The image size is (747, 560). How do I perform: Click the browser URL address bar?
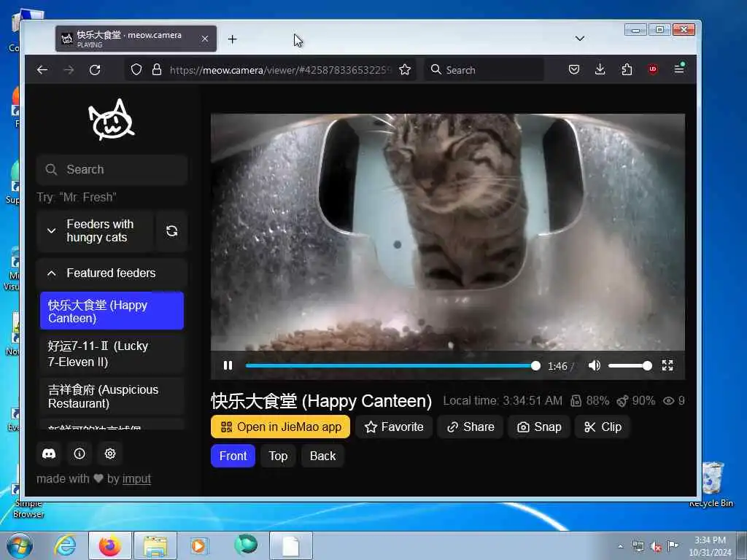pyautogui.click(x=280, y=70)
